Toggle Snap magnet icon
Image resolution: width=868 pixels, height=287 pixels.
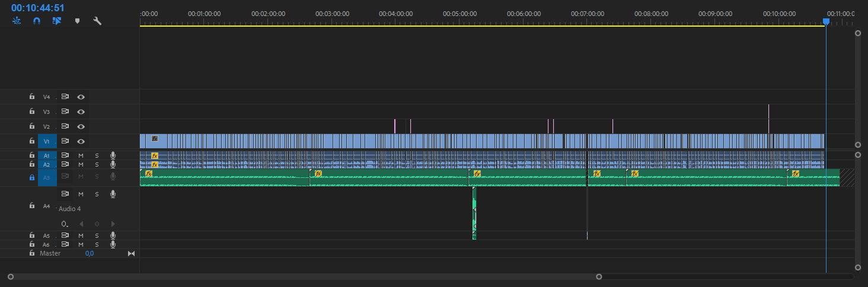(x=37, y=21)
